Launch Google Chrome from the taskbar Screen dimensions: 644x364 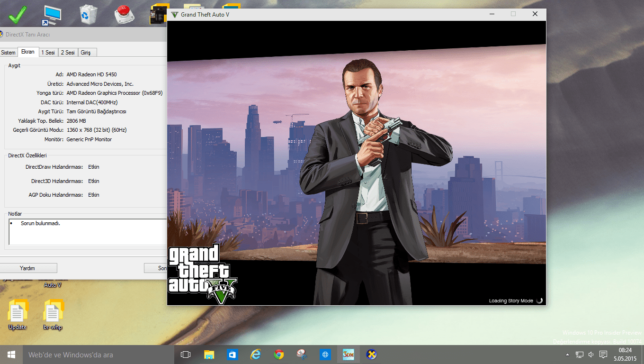click(x=279, y=355)
